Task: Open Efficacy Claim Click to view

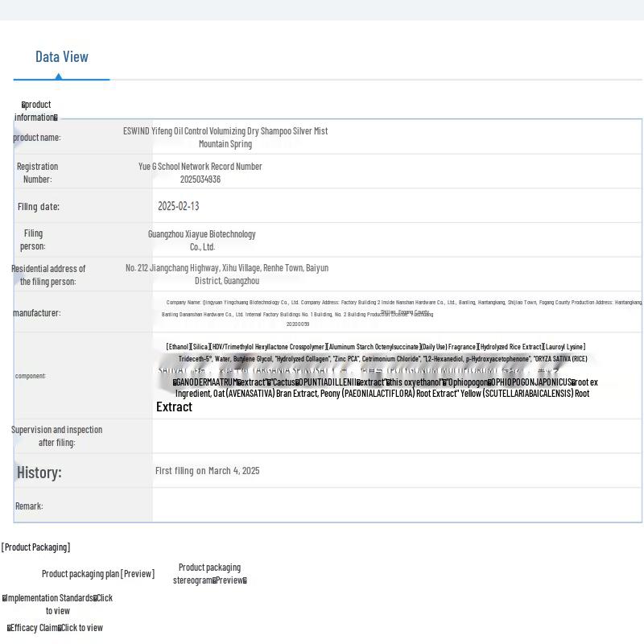Action: click(x=55, y=628)
